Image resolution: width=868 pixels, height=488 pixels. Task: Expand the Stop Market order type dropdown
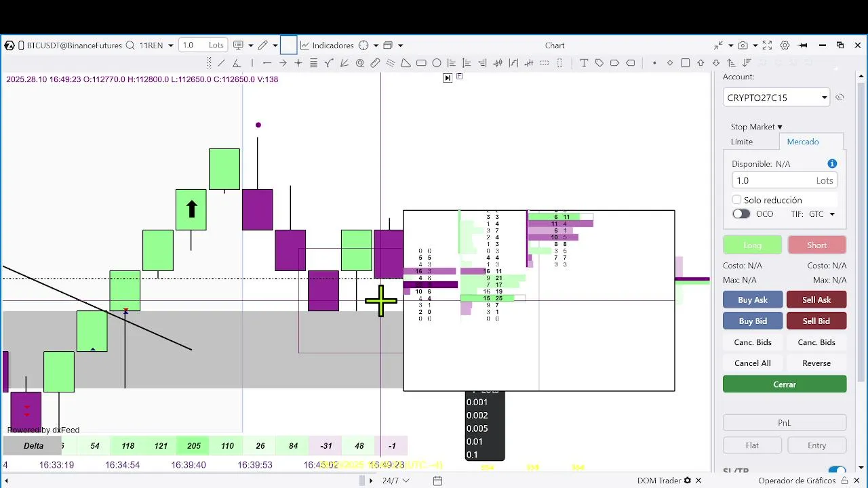click(x=756, y=127)
